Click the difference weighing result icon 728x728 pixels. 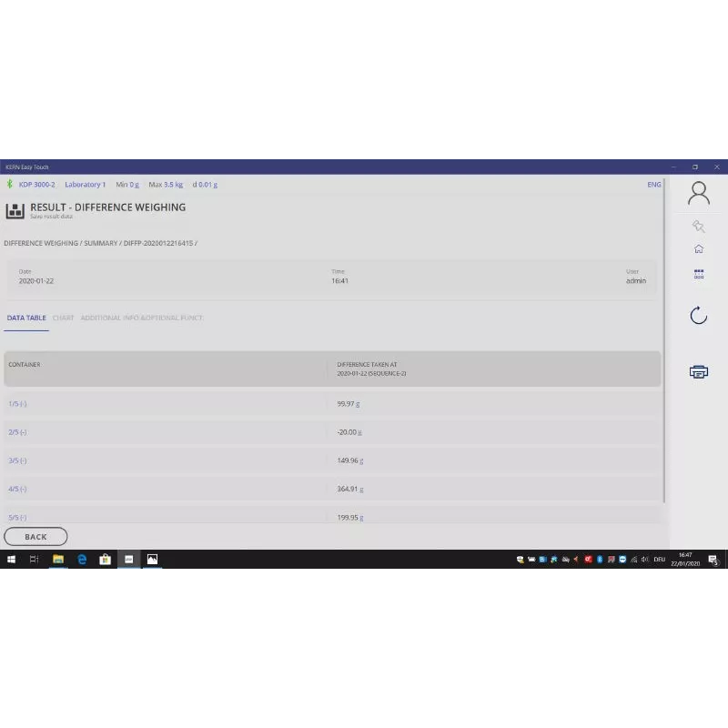[15, 211]
